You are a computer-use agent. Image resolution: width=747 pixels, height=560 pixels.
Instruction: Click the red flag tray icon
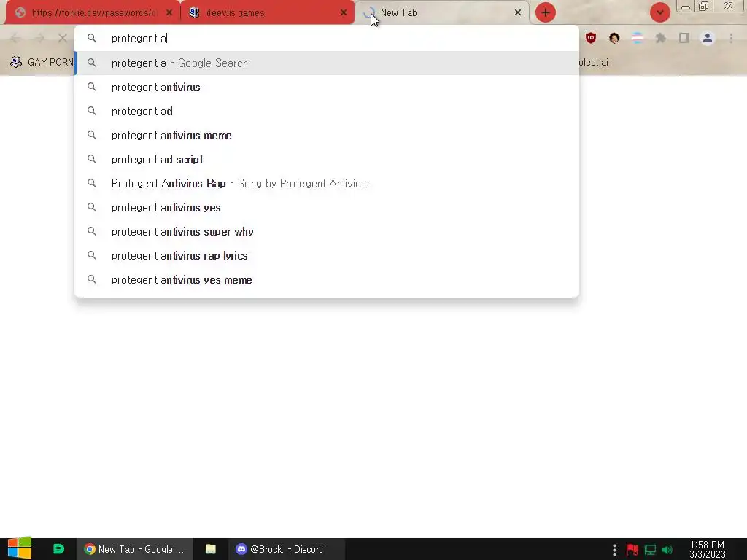tap(632, 550)
